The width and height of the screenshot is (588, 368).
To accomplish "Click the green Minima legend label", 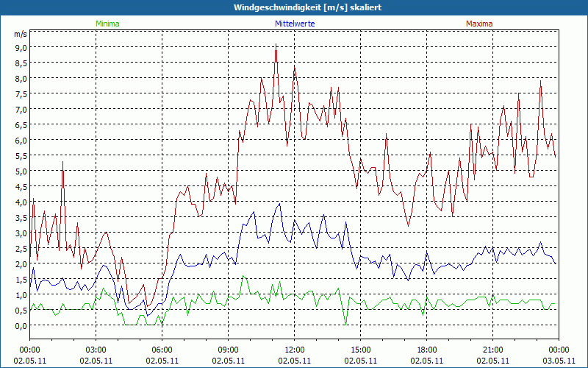I will coord(107,24).
